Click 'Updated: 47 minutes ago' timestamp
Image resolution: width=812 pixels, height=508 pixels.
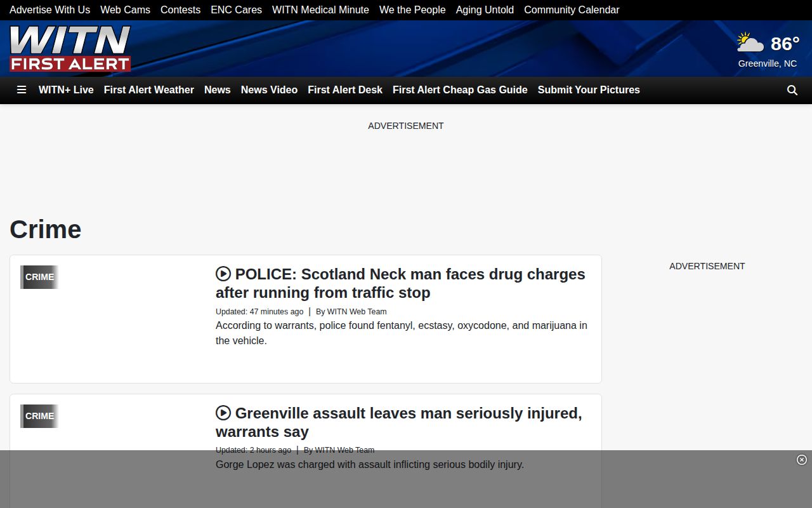[259, 312]
